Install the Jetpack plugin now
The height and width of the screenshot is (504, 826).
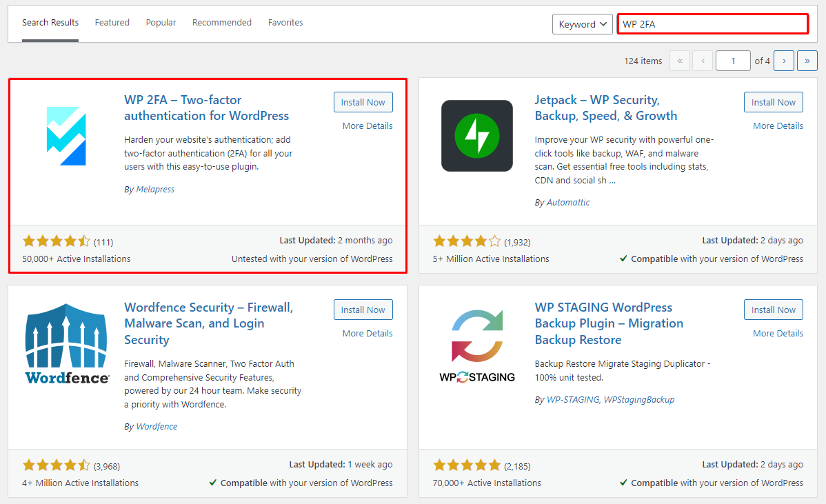(773, 102)
